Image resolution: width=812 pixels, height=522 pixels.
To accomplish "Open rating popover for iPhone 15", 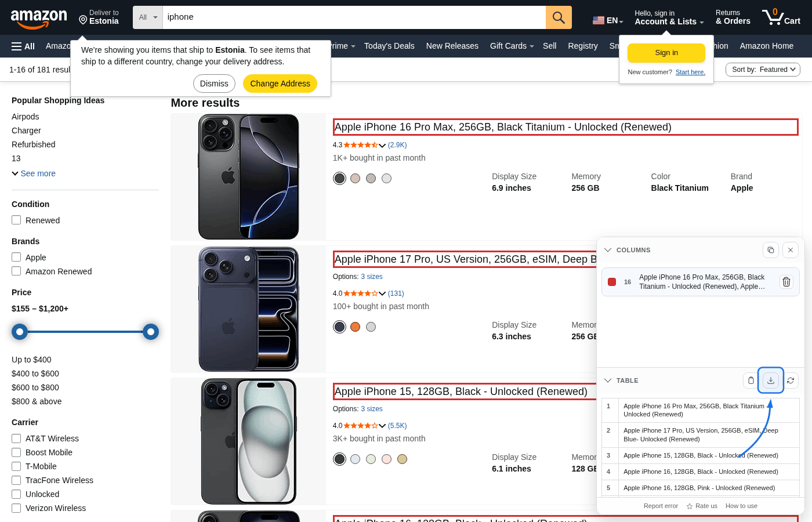I will point(382,426).
